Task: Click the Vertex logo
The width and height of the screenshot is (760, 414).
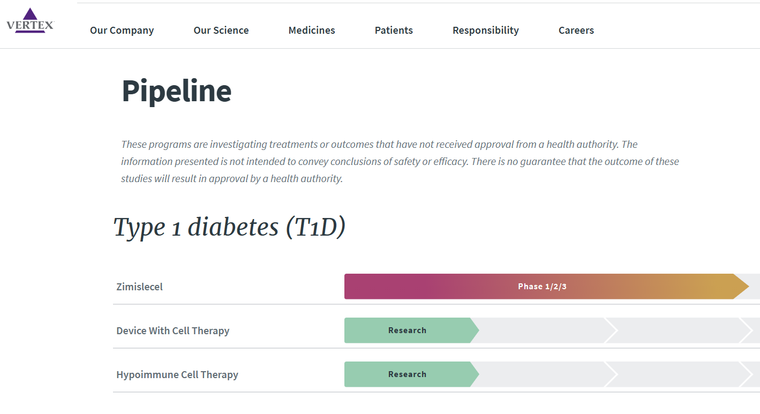Action: click(x=30, y=21)
